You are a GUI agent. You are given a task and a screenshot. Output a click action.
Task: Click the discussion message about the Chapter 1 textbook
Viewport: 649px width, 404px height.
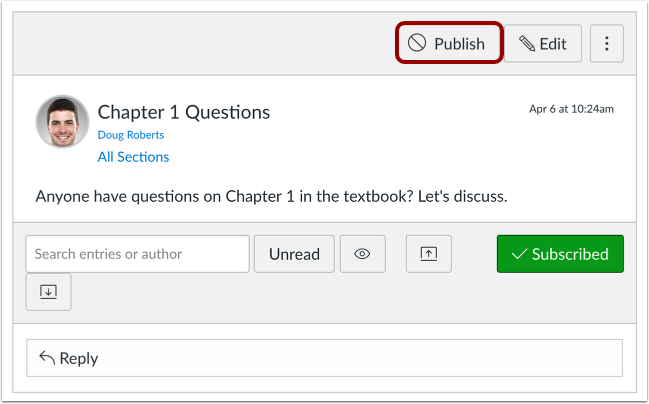[x=271, y=195]
